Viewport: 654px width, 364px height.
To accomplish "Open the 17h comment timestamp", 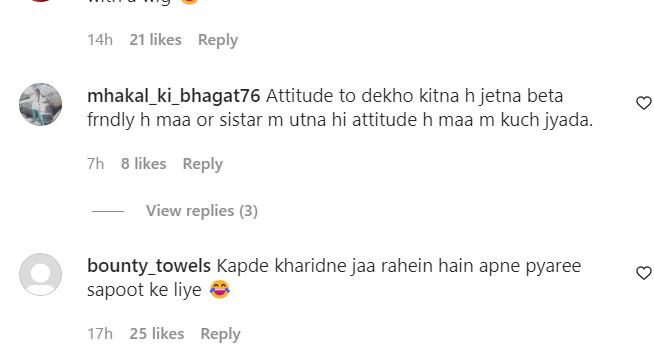I will click(100, 334).
